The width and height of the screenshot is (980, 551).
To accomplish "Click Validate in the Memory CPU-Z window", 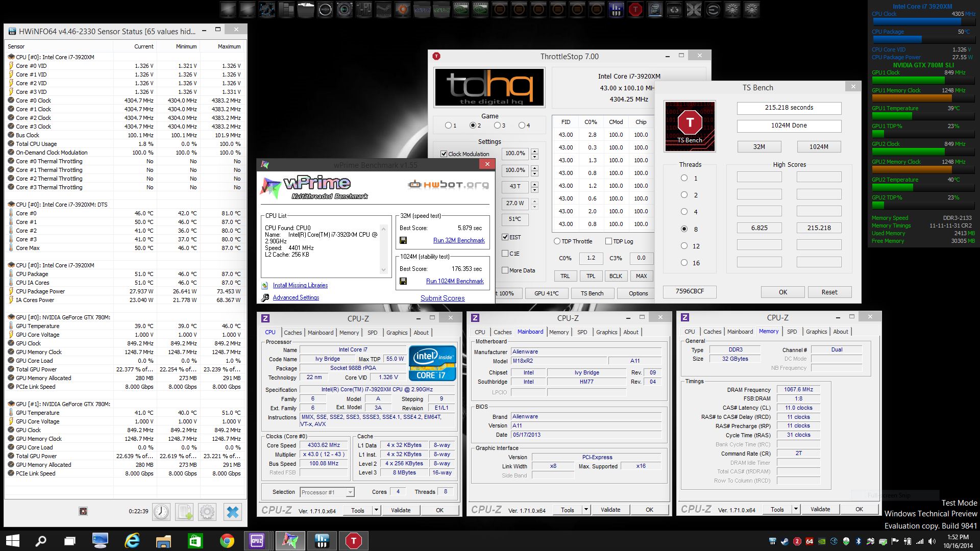I will click(x=820, y=509).
